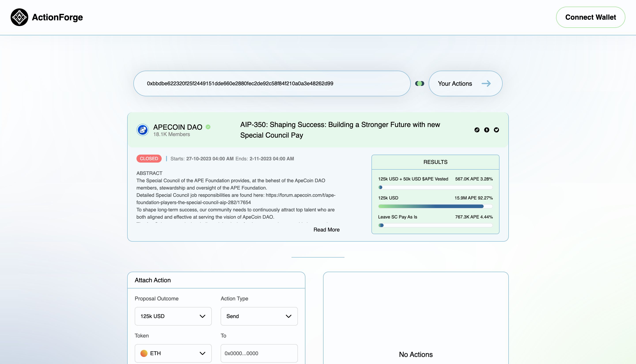Open the proposal link chain icon
Image resolution: width=636 pixels, height=364 pixels.
coord(477,130)
